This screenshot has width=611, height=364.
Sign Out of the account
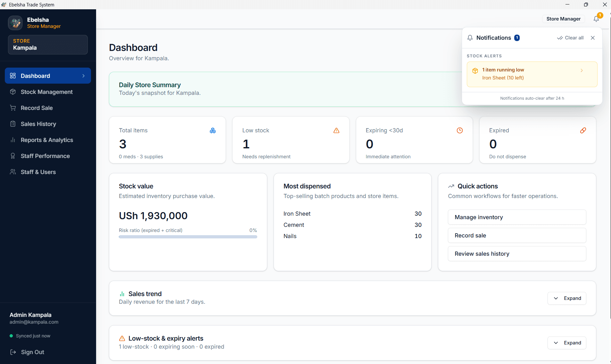tap(27, 352)
